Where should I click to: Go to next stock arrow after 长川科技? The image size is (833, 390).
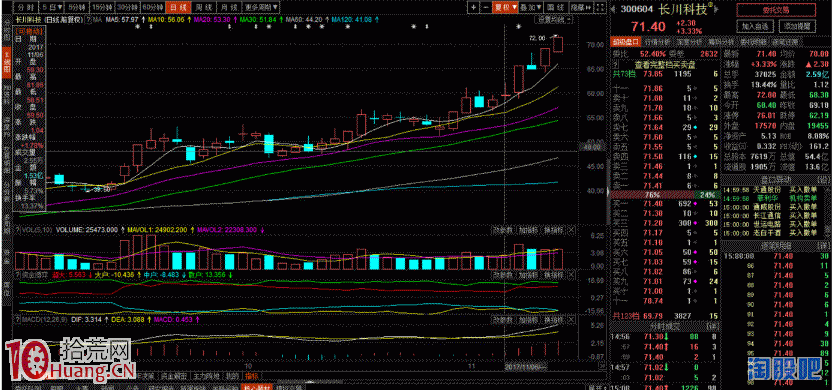coord(716,9)
